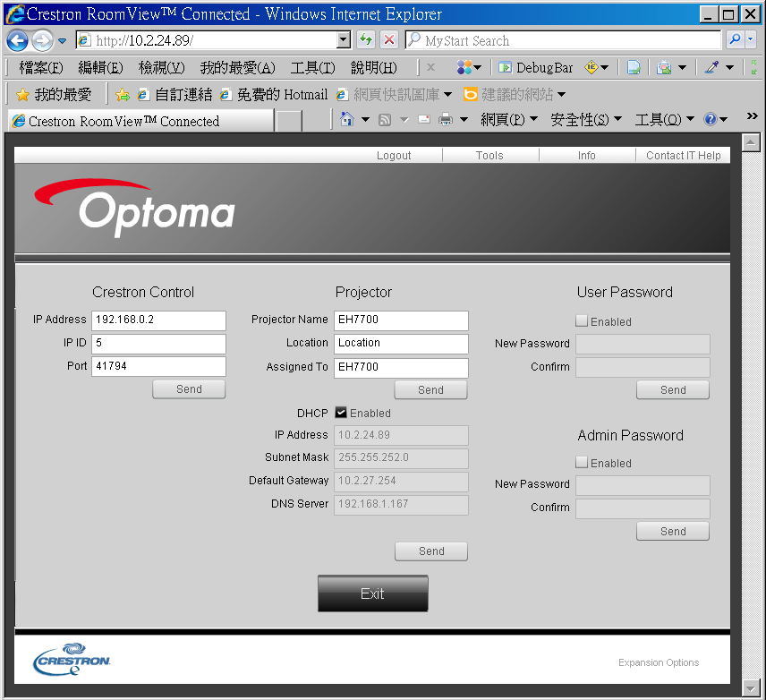Click the Crestron Control IP Address field
The image size is (766, 700).
click(x=158, y=320)
